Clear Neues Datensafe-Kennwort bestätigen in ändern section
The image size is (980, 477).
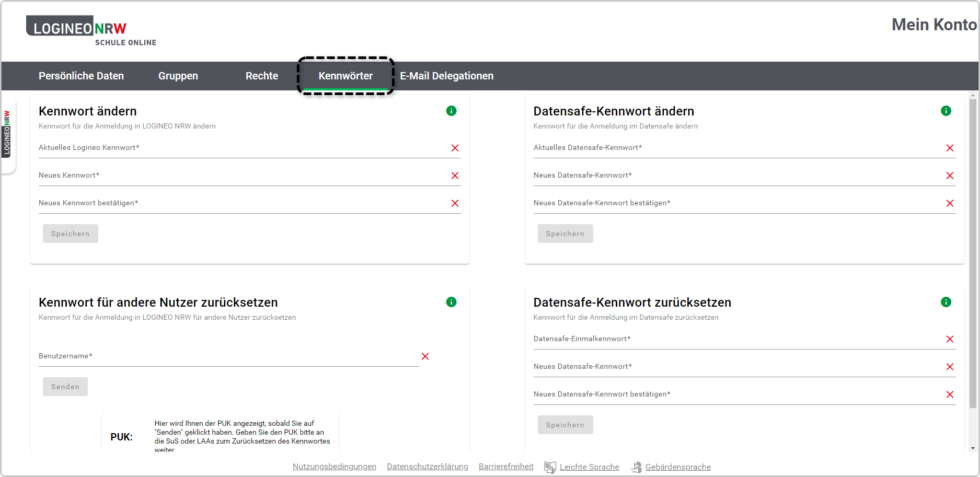tap(950, 203)
